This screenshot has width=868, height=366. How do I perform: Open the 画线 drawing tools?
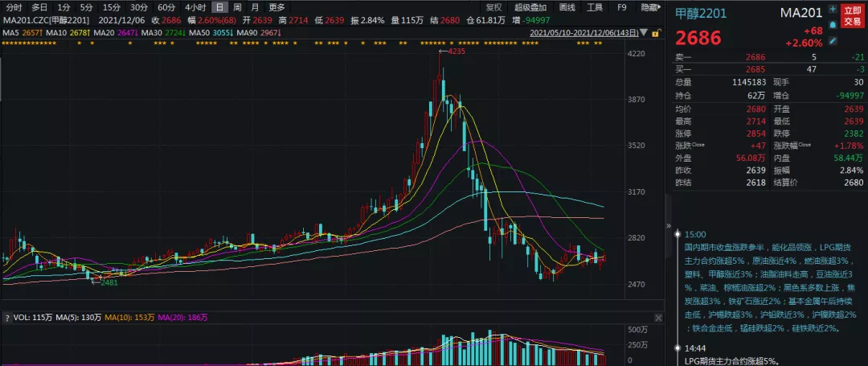567,7
